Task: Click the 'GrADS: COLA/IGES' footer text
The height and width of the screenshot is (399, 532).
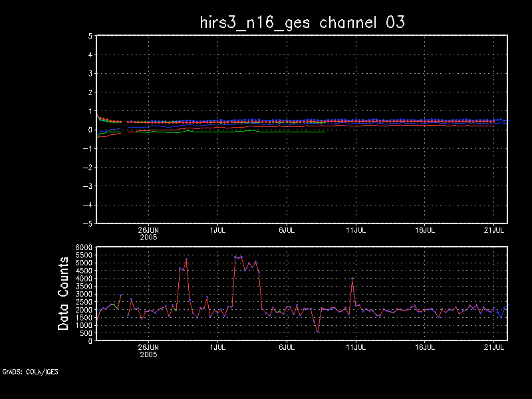Action: [30, 372]
